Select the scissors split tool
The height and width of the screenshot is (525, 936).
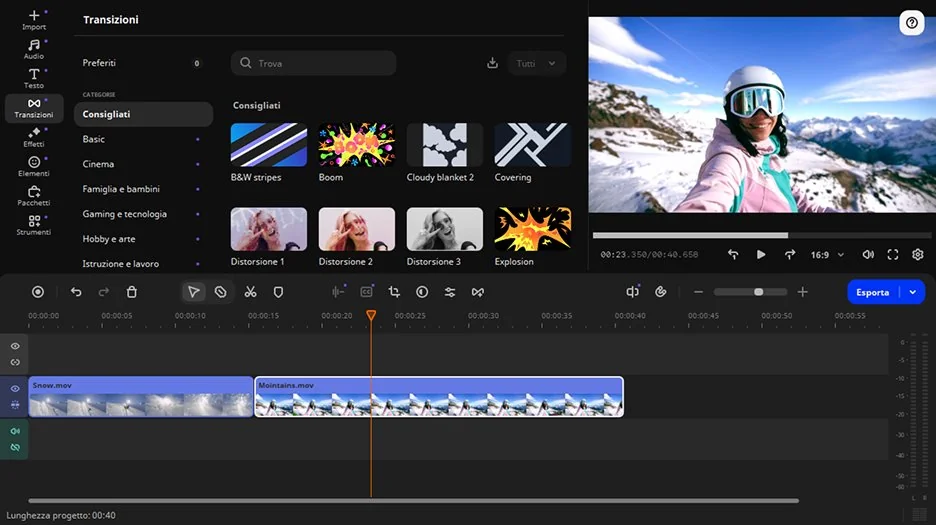click(x=250, y=292)
